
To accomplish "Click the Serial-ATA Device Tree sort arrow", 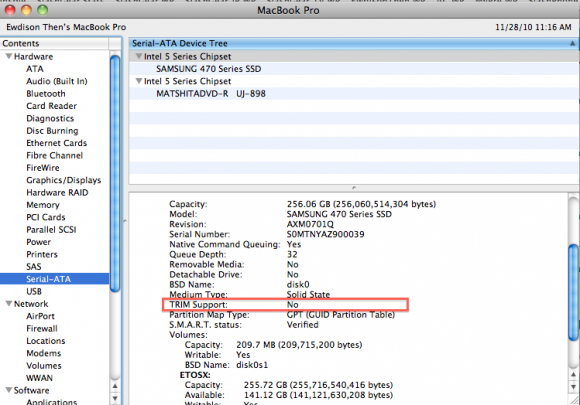I will 572,43.
